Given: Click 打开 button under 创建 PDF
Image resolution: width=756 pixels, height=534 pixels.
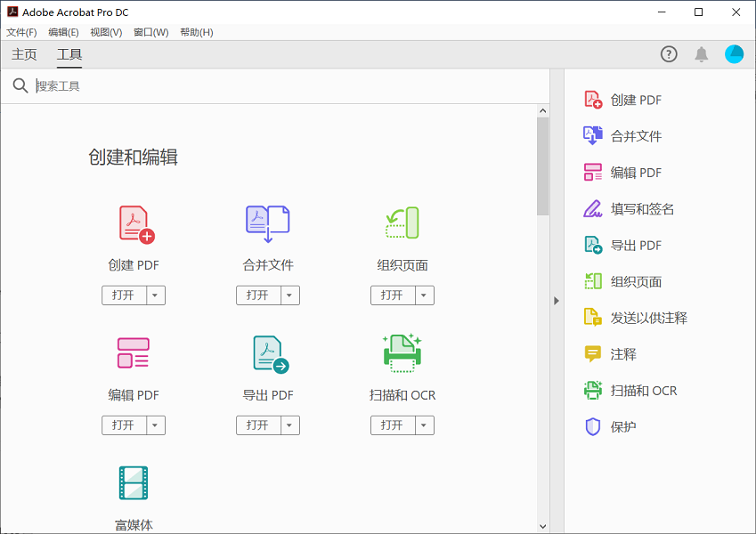Looking at the screenshot, I should (x=124, y=295).
